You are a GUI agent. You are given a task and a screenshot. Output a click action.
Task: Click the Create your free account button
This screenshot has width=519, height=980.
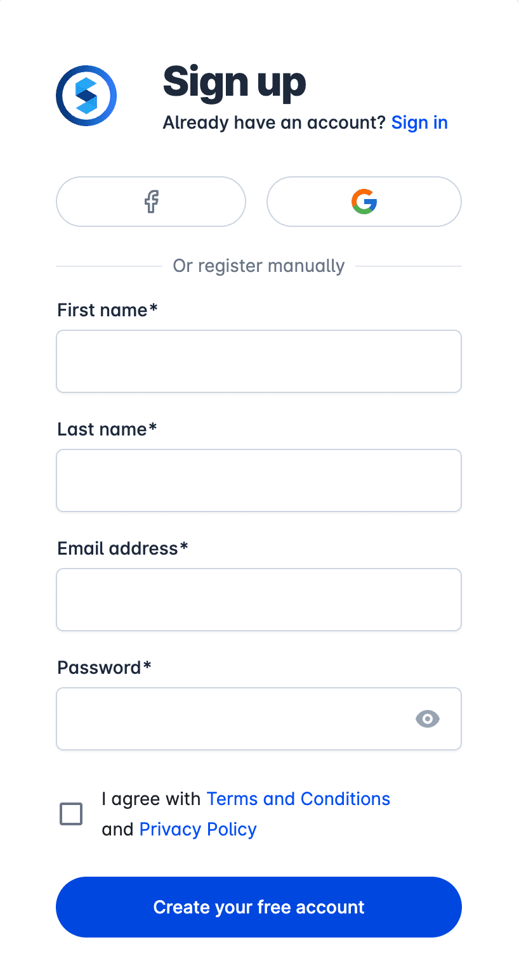click(x=259, y=907)
